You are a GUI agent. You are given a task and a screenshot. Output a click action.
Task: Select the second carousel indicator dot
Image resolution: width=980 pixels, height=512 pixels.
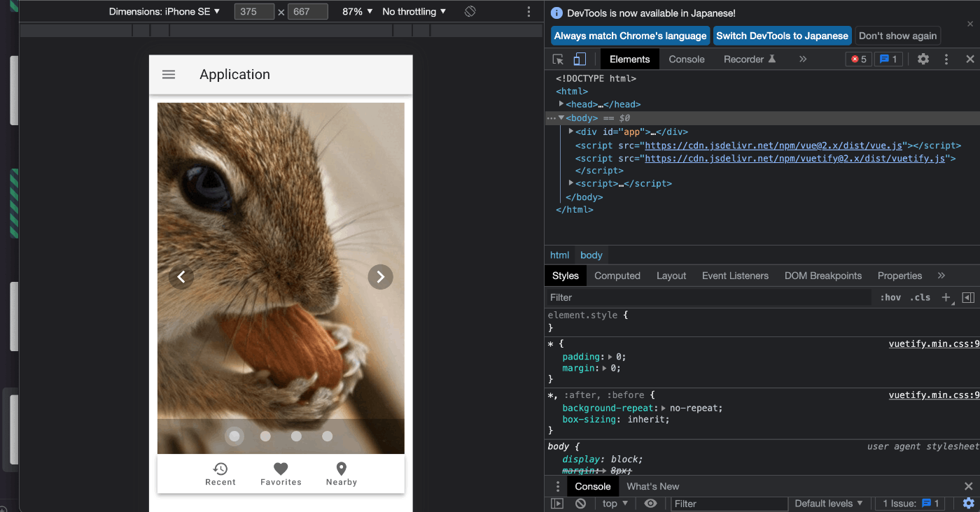[265, 436]
